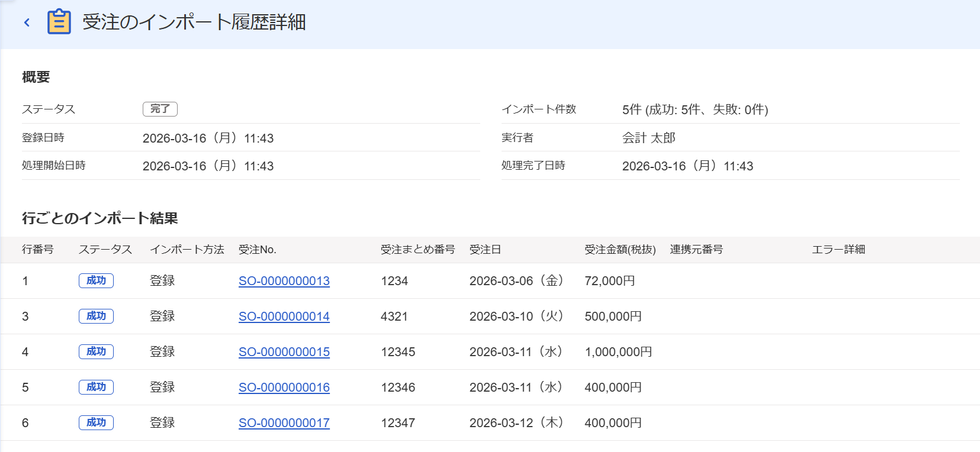The image size is (980, 452).
Task: Click the 成功 badge in row 6
Action: [x=96, y=422]
